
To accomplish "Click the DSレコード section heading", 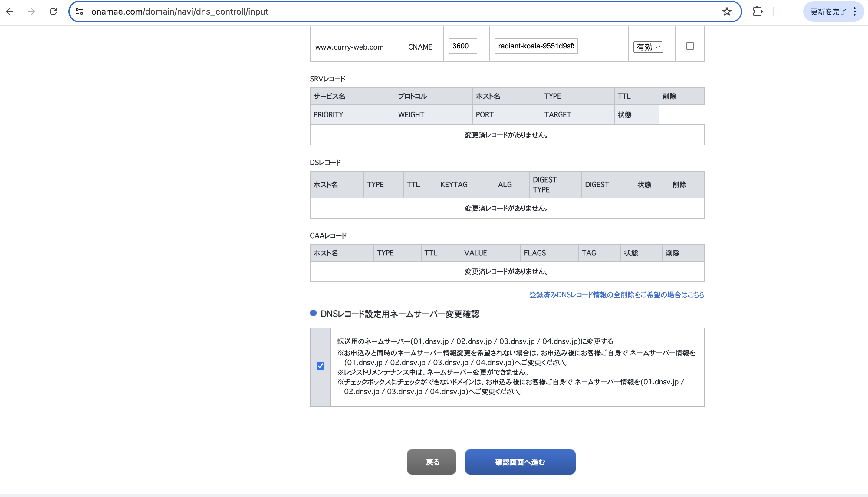I will pyautogui.click(x=325, y=163).
